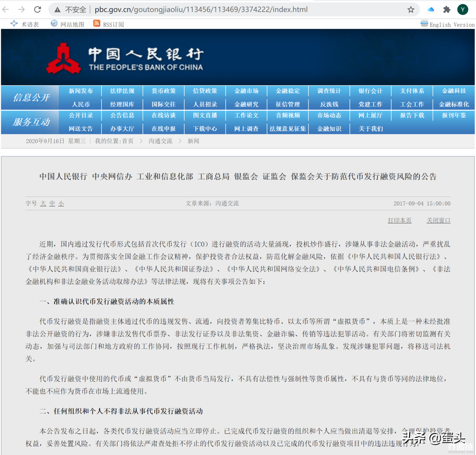Open English Version link
Image resolution: width=476 pixels, height=455 pixels.
pyautogui.click(x=452, y=25)
